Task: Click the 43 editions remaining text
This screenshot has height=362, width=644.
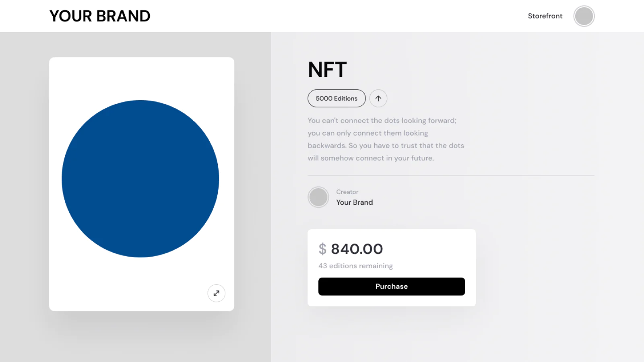Action: 355,266
